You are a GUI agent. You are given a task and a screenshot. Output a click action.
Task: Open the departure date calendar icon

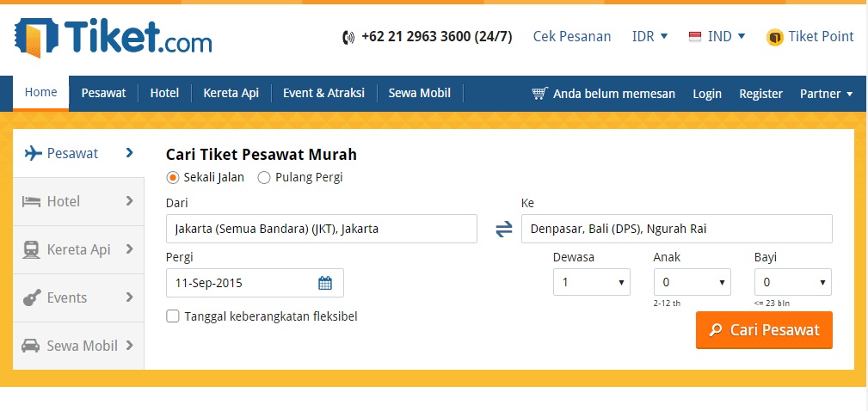point(325,283)
